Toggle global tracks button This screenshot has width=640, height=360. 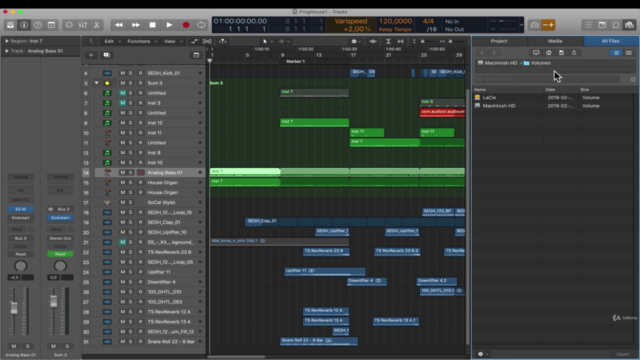tap(196, 55)
